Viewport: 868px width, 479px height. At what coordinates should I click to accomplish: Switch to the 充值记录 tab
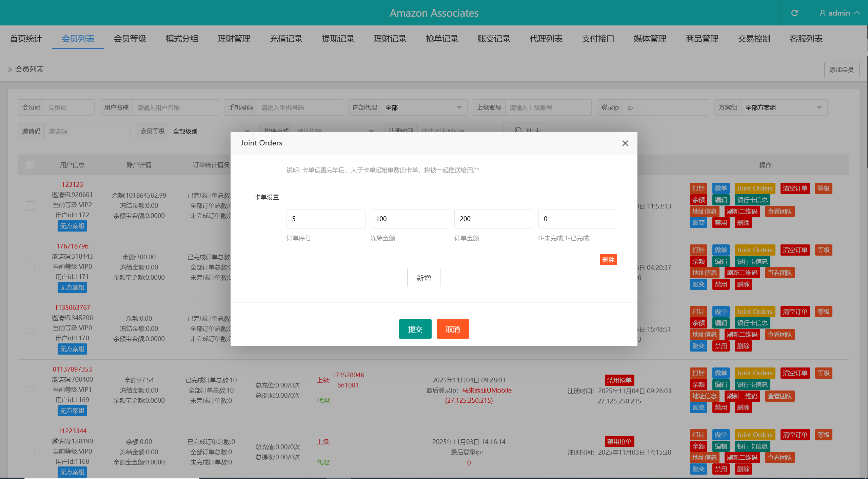tap(286, 39)
